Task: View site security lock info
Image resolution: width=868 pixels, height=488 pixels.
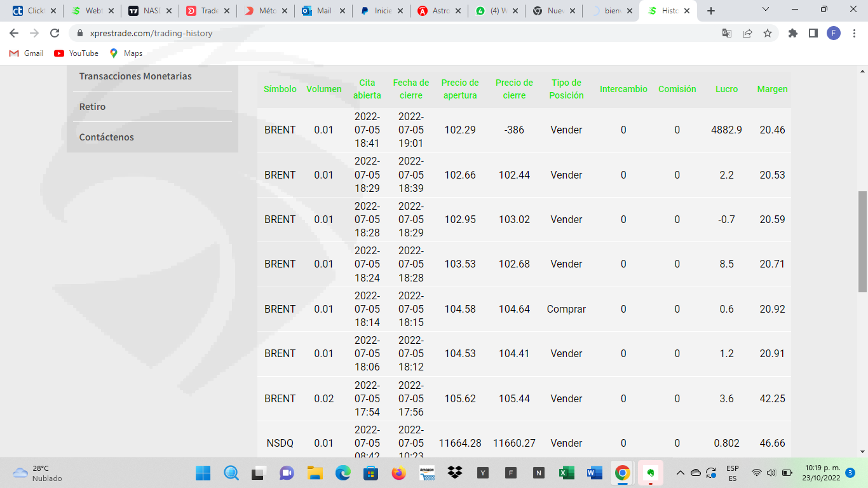Action: (80, 33)
